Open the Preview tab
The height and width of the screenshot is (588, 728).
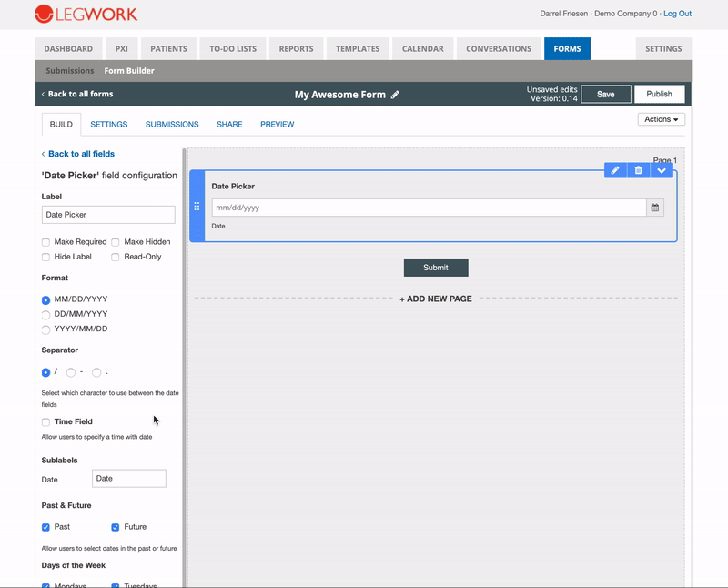(x=278, y=125)
